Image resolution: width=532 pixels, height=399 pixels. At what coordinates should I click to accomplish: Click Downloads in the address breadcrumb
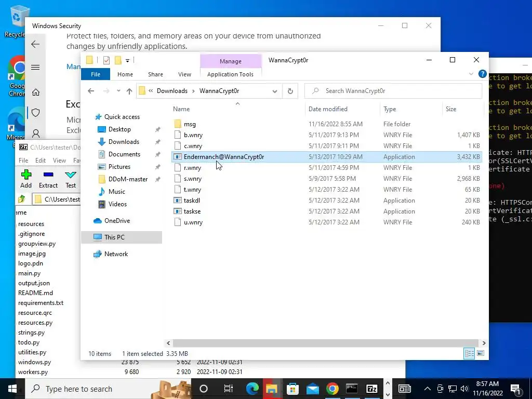pos(172,90)
